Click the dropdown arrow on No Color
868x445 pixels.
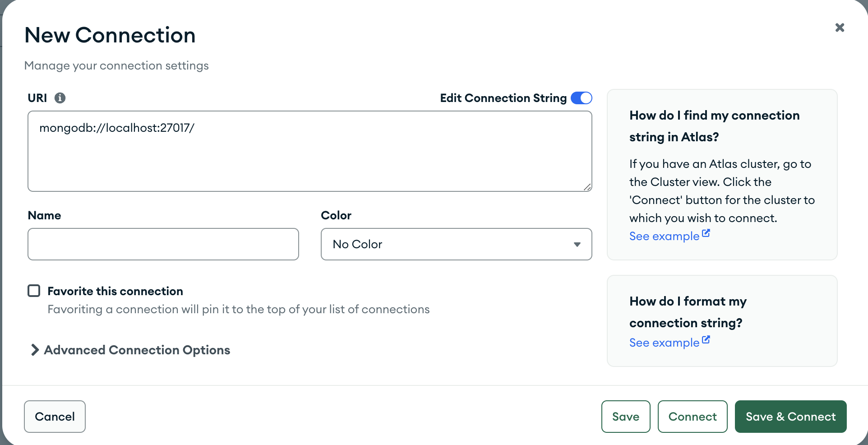pos(577,244)
